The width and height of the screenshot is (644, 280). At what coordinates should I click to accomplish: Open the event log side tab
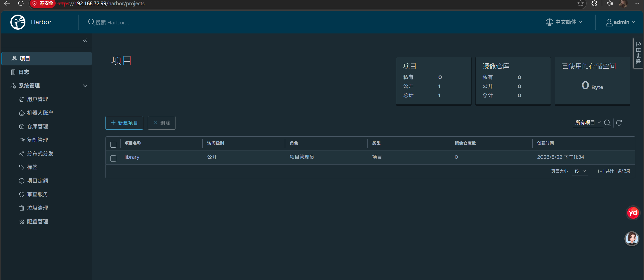(638, 53)
